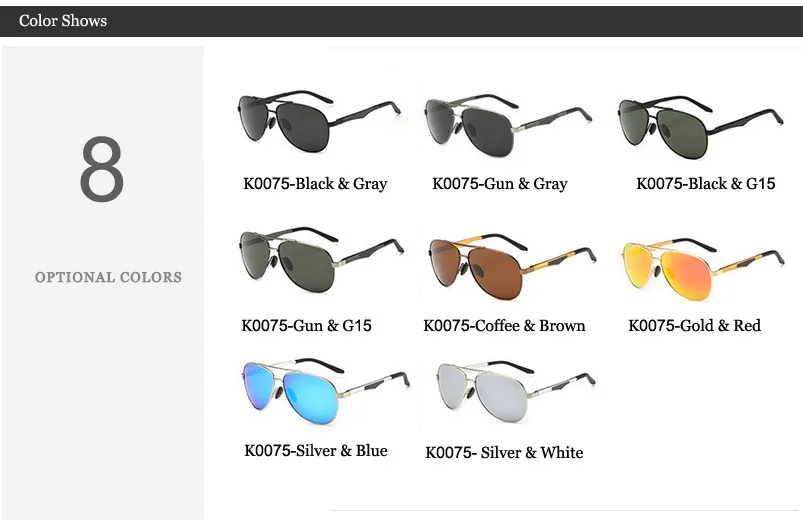Select the Black & G15 sunglasses image

(701, 127)
